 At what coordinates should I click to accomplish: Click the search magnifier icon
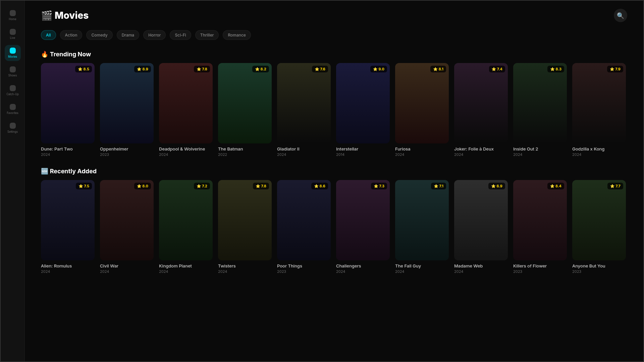click(x=620, y=15)
